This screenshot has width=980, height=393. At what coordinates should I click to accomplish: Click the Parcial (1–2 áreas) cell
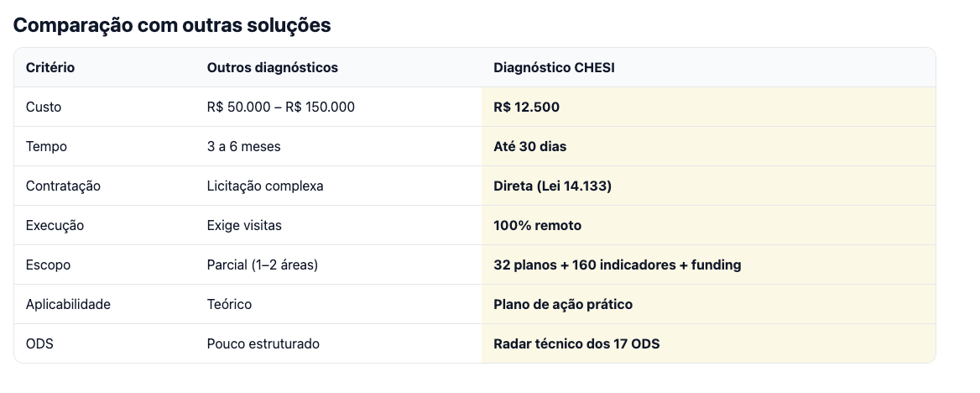(x=263, y=265)
